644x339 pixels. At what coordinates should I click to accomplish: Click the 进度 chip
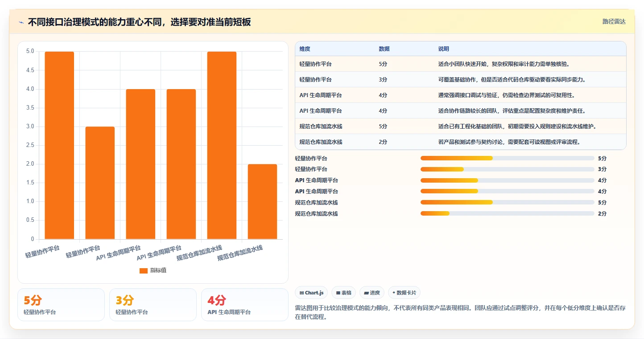click(372, 293)
